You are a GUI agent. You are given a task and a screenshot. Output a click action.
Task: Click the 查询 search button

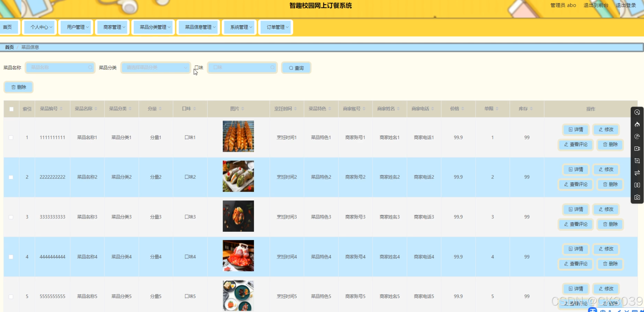296,68
